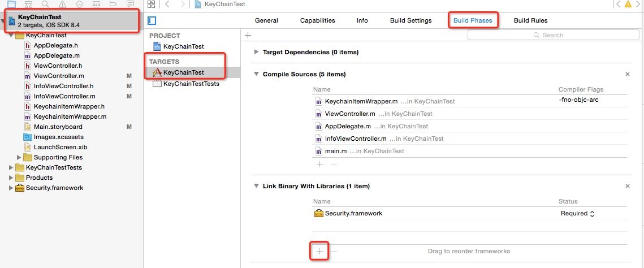Screen dimensions: 644x268
Task: Open the related items grid menu
Action: (151, 4)
